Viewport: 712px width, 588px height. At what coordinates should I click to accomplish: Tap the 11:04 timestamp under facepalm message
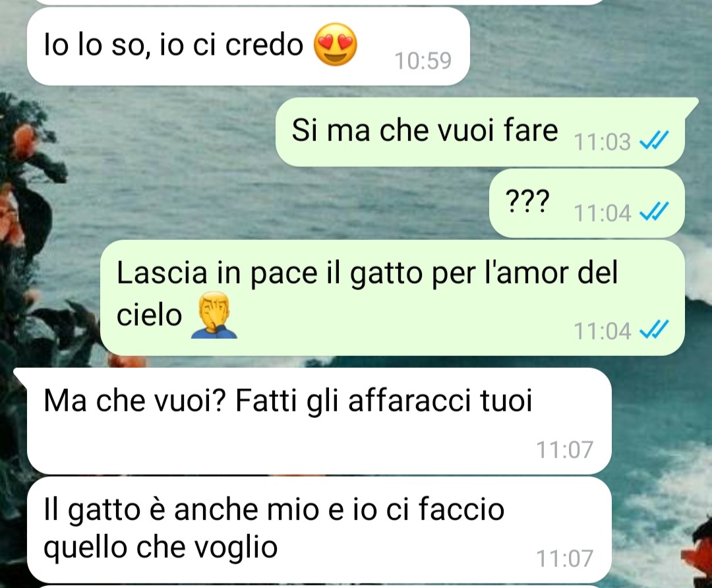tap(603, 331)
